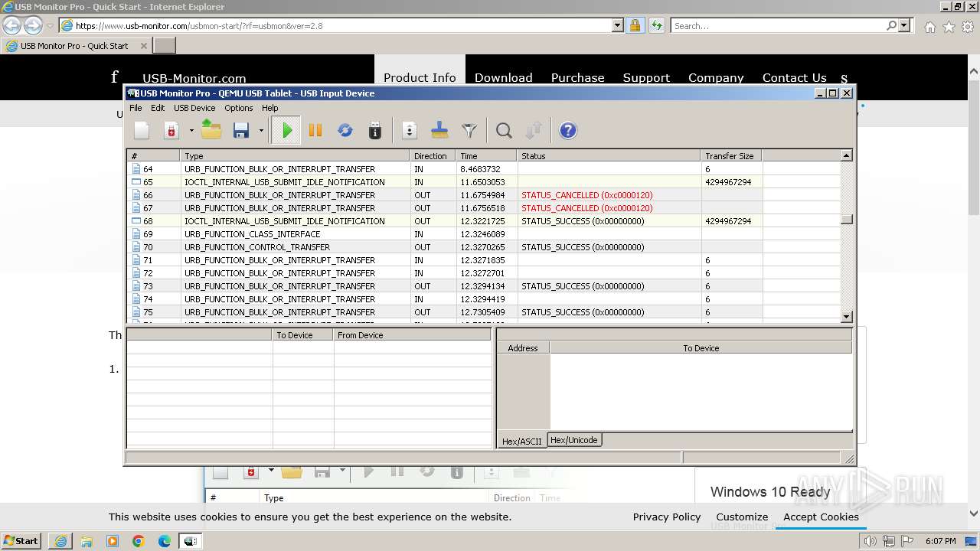This screenshot has width=980, height=551.
Task: Click the orange Pause capture icon
Action: tap(315, 131)
